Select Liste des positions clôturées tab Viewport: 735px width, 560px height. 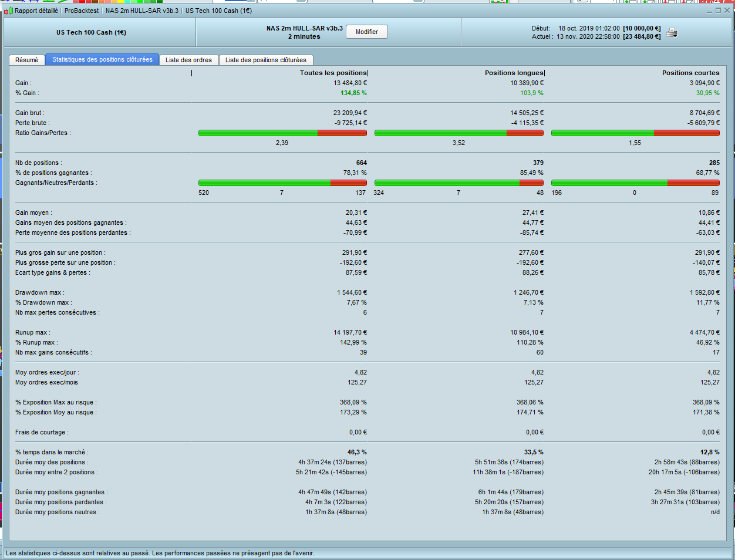pos(266,60)
